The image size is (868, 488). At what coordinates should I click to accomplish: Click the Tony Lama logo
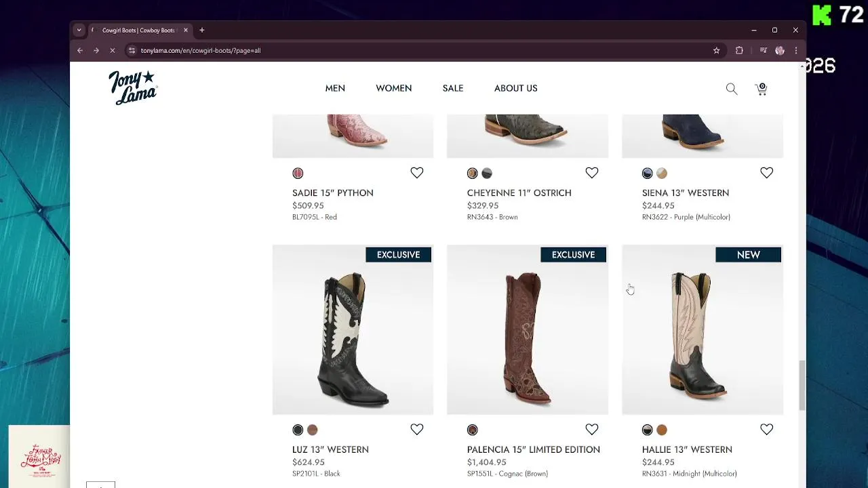[x=133, y=88]
